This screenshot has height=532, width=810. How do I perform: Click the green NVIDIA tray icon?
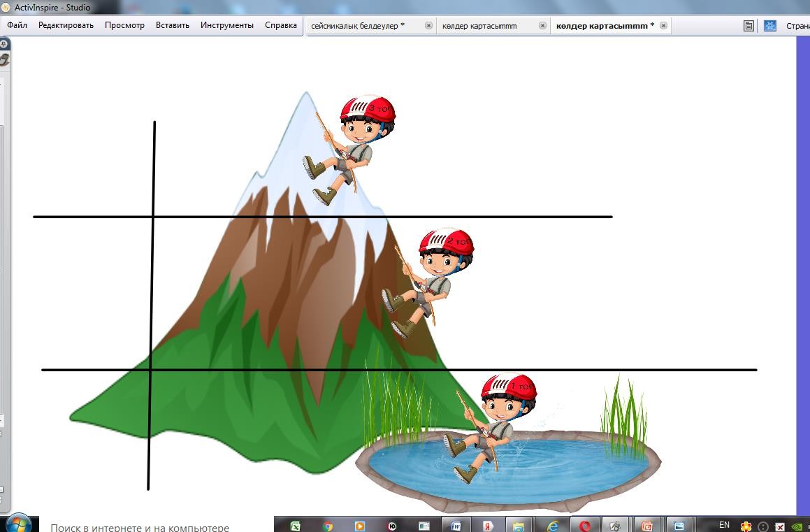pyautogui.click(x=798, y=526)
